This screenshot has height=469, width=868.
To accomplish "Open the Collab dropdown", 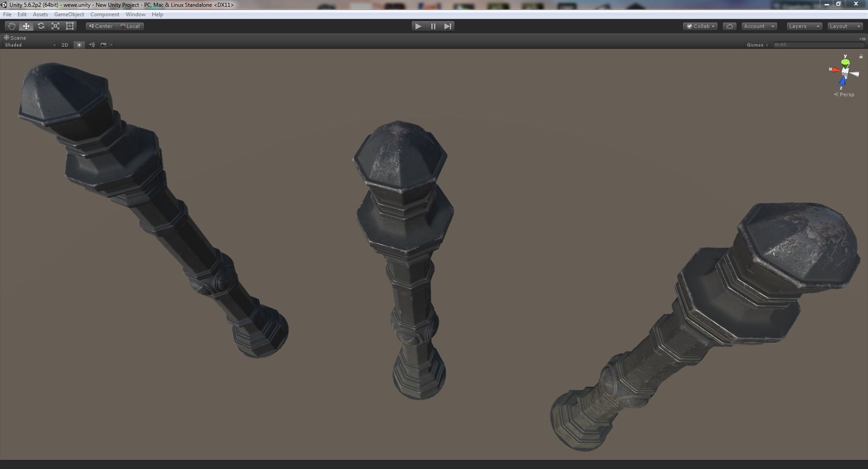I will point(700,26).
